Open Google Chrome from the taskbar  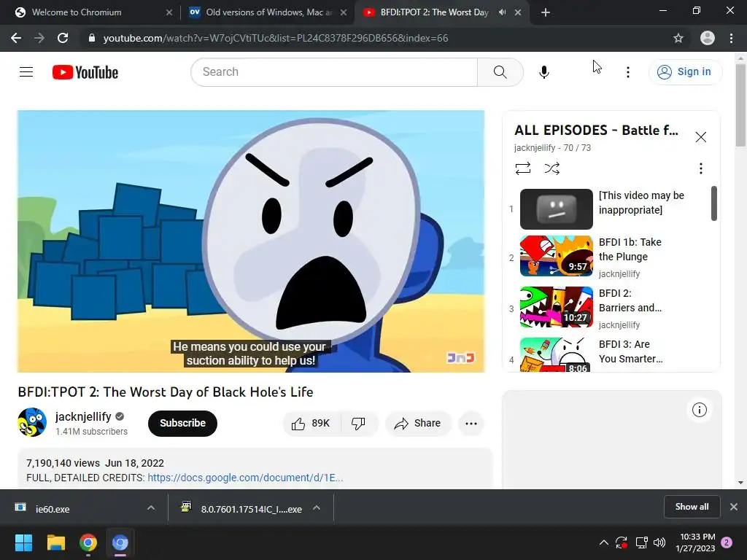pos(88,542)
